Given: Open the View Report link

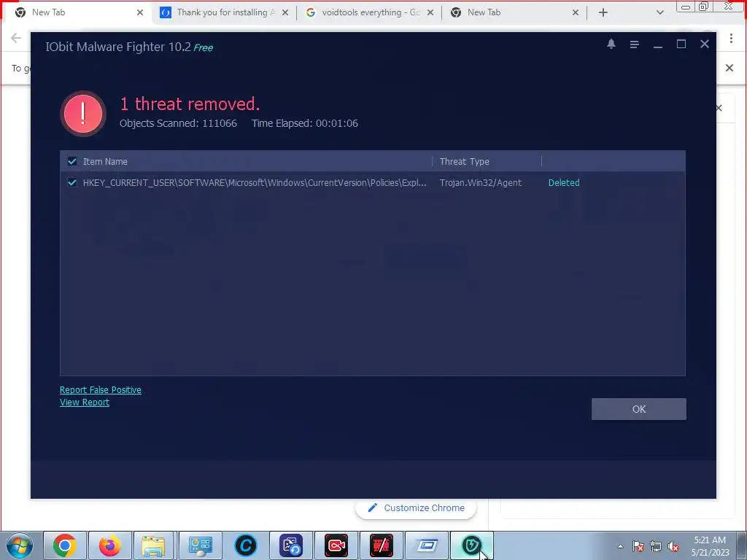Looking at the screenshot, I should pyautogui.click(x=85, y=402).
